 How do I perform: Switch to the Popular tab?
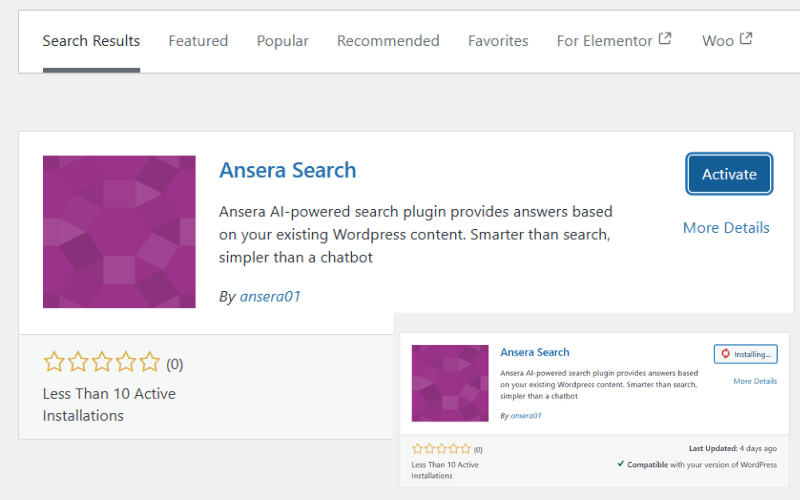(282, 41)
